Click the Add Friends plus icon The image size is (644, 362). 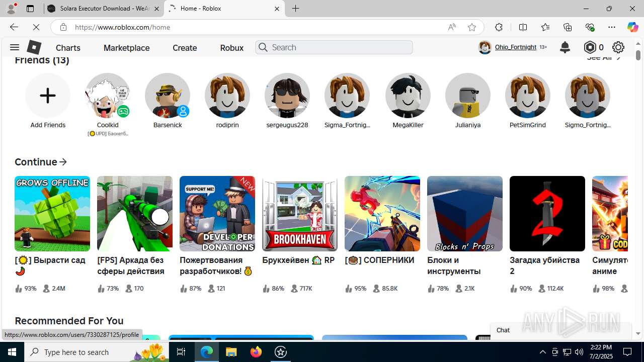[48, 96]
